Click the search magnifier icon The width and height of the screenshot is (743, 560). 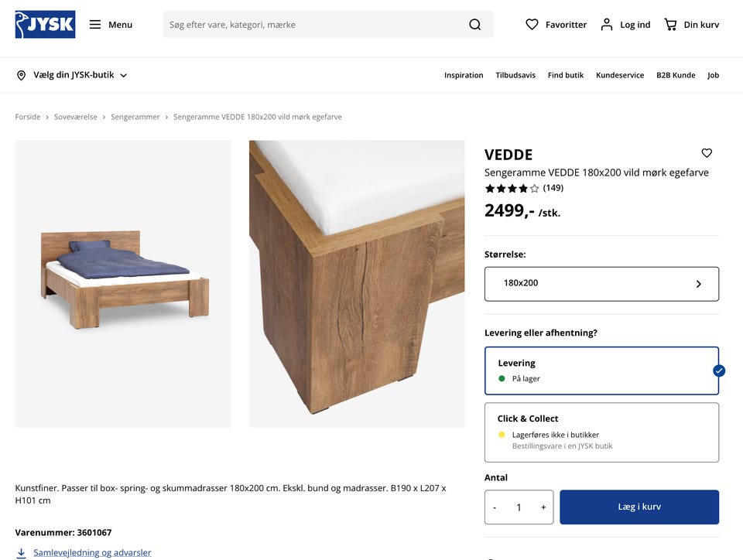[x=474, y=25]
